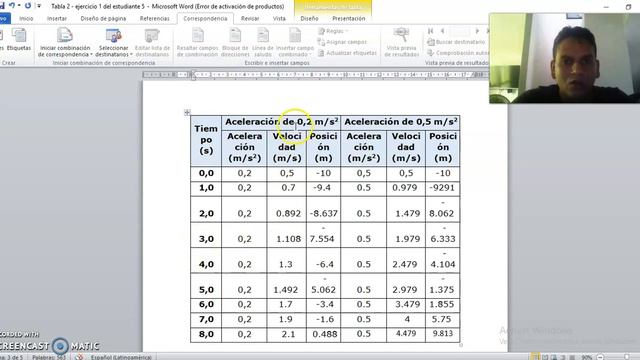Open the table tools Presentación tab
The width and height of the screenshot is (640, 360).
pyautogui.click(x=349, y=18)
